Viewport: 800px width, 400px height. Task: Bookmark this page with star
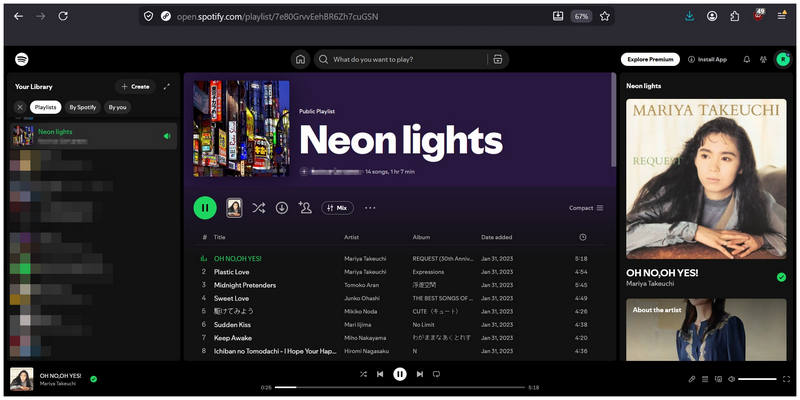click(x=605, y=16)
